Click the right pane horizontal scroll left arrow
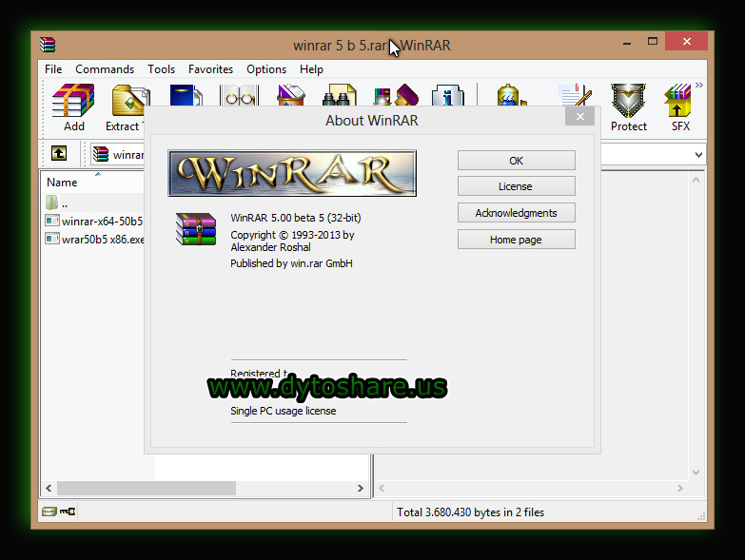The image size is (745, 560). (382, 488)
